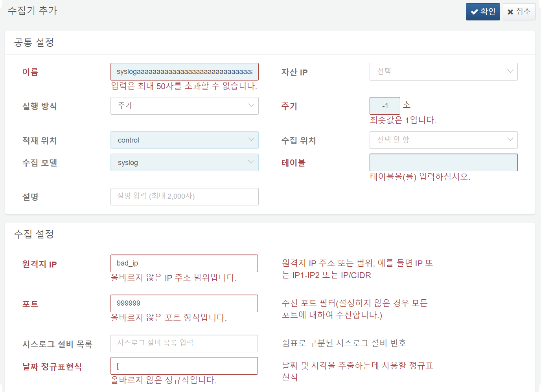
Task: Open the 자산 IP dropdown
Action: pyautogui.click(x=443, y=71)
